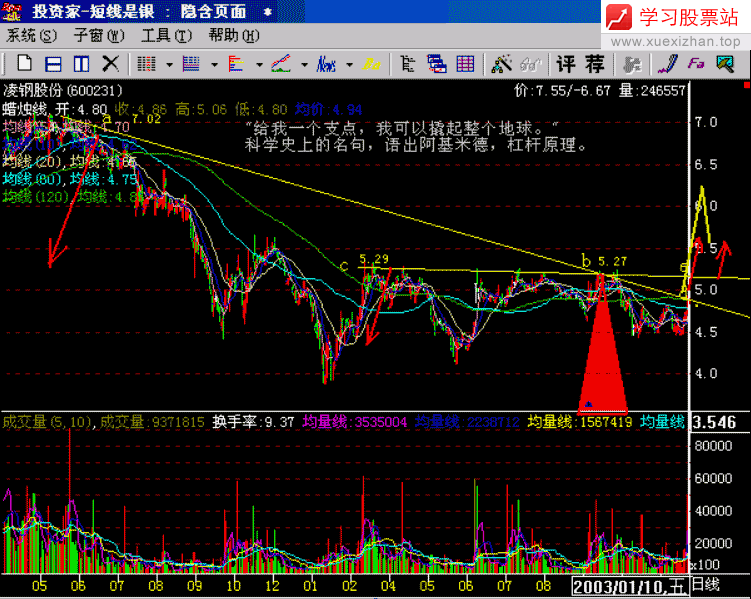Screen dimensions: 751x599
Task: Click the 5.29 peak price label
Action: click(x=374, y=259)
